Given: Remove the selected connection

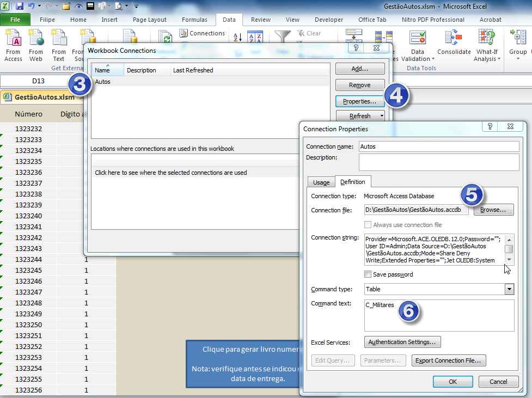Looking at the screenshot, I should pyautogui.click(x=360, y=85).
